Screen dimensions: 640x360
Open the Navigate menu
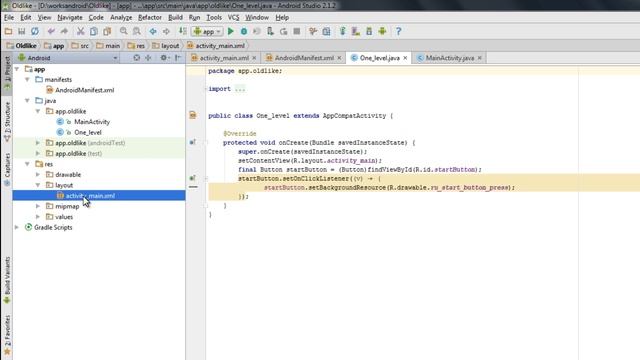70,18
